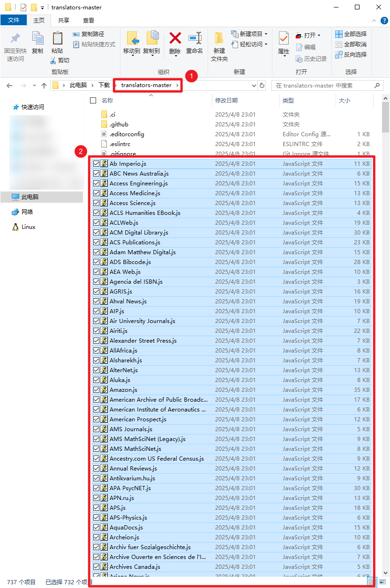390x588 pixels.
Task: Click the Pin to Quick Access icon
Action: (15, 38)
